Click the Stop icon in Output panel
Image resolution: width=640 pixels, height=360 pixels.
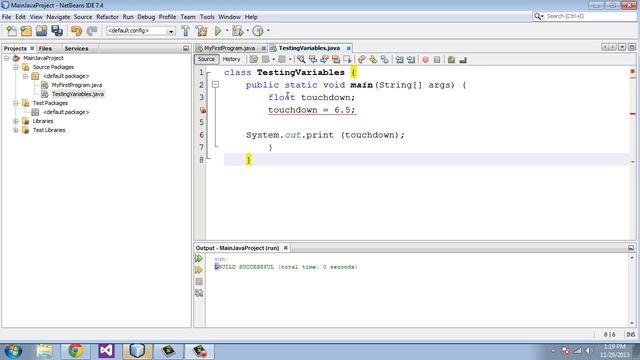click(199, 282)
